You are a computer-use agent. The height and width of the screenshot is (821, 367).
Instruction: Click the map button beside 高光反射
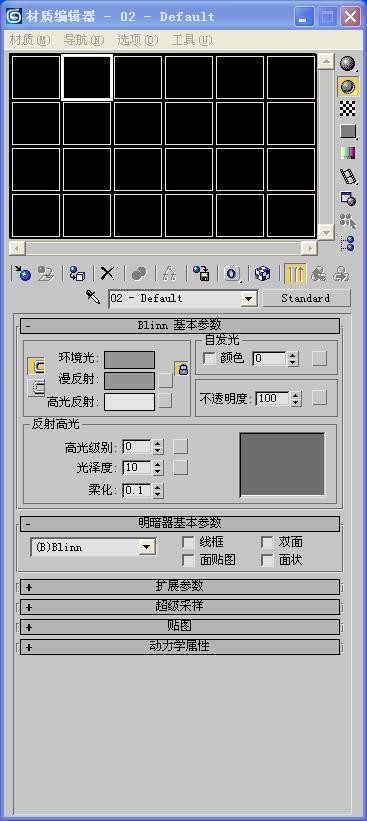coord(165,401)
